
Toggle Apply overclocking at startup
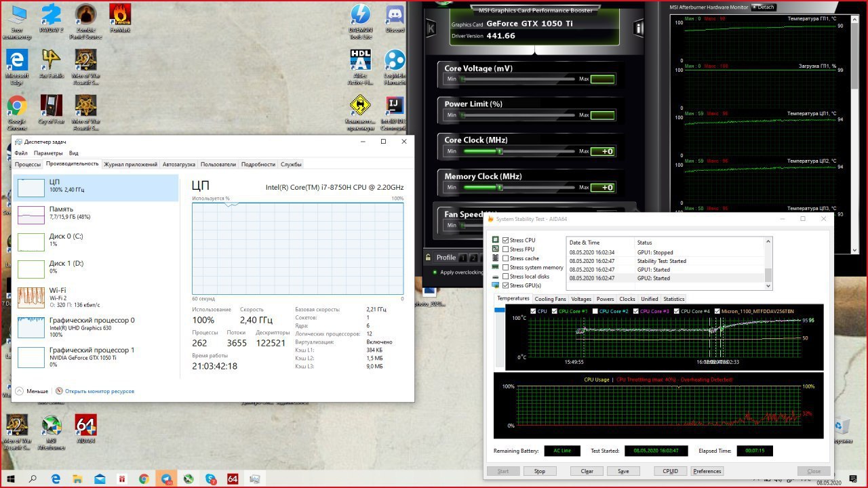434,272
